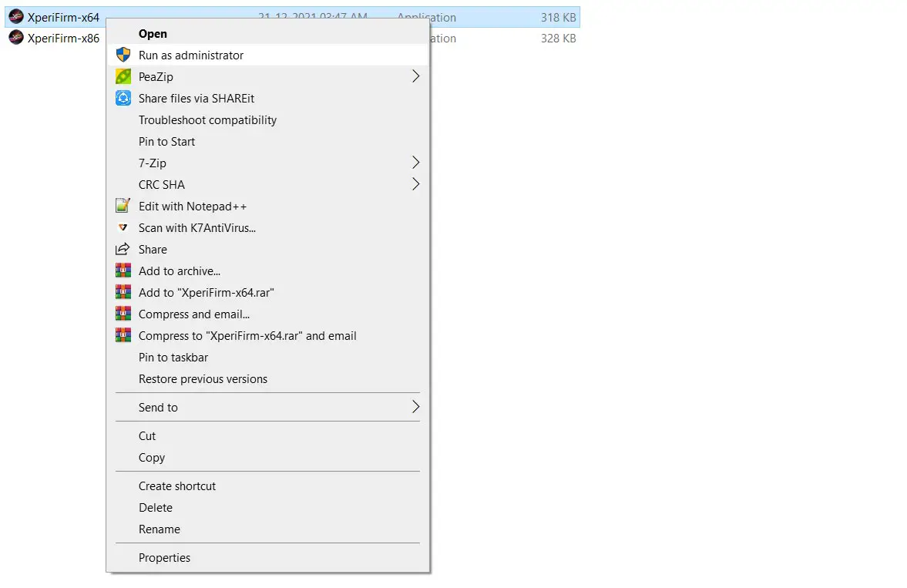Choose Add to "XperiFirm-x64.rar"

[x=268, y=292]
